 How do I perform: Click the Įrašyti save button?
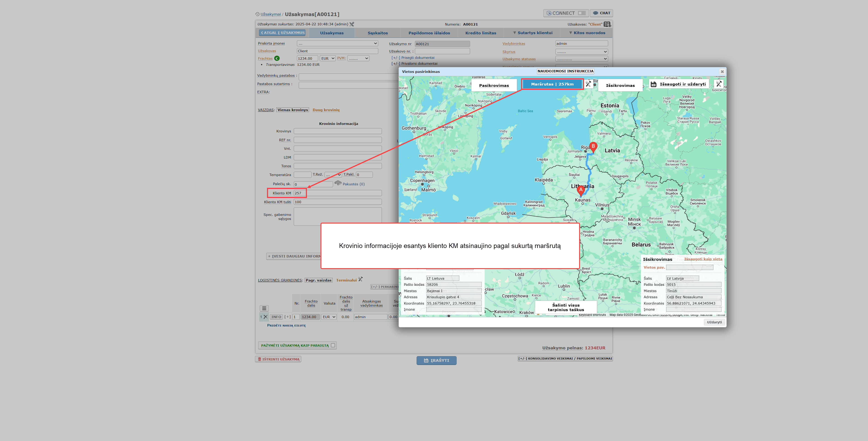[436, 360]
